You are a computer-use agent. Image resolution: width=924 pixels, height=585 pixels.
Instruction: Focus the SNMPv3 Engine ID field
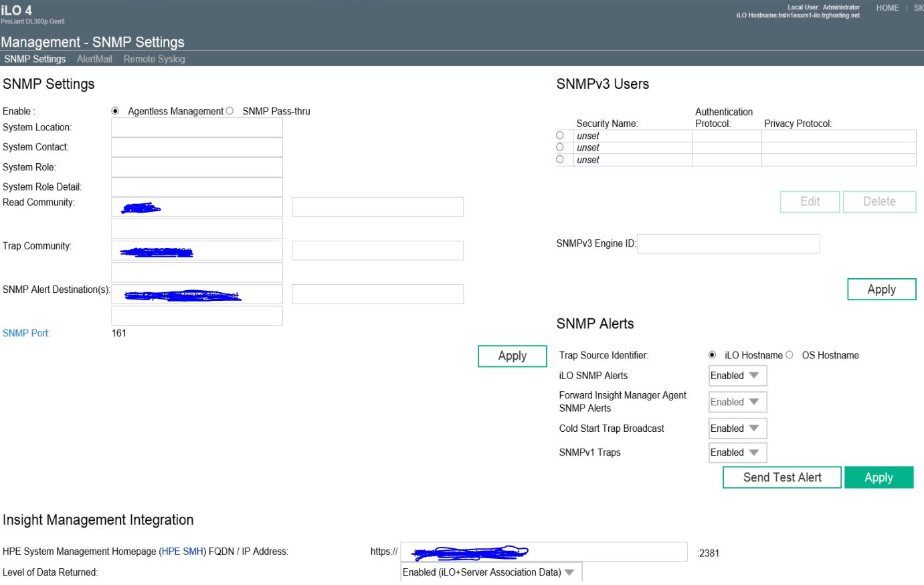pos(729,243)
